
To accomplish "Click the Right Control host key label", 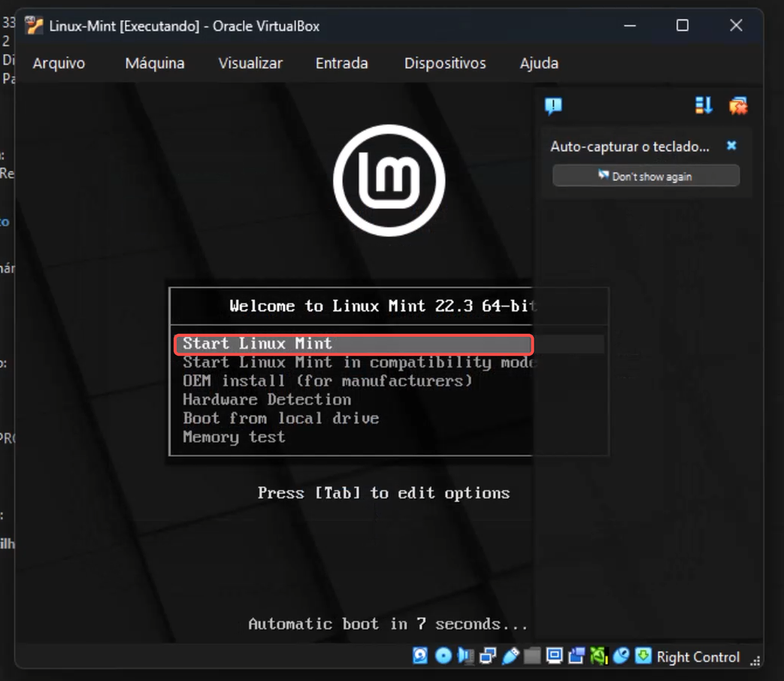I will click(698, 657).
